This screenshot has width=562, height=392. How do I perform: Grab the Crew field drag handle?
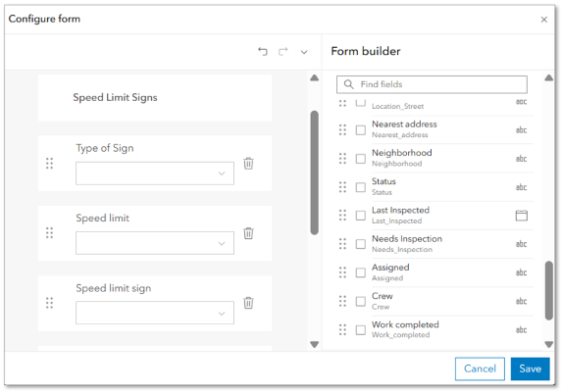tap(342, 302)
